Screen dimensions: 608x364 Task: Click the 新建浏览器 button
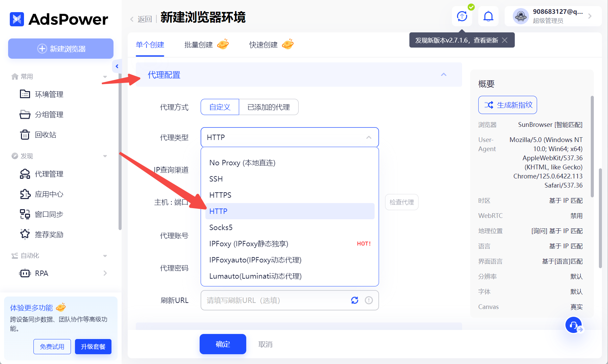(x=61, y=49)
